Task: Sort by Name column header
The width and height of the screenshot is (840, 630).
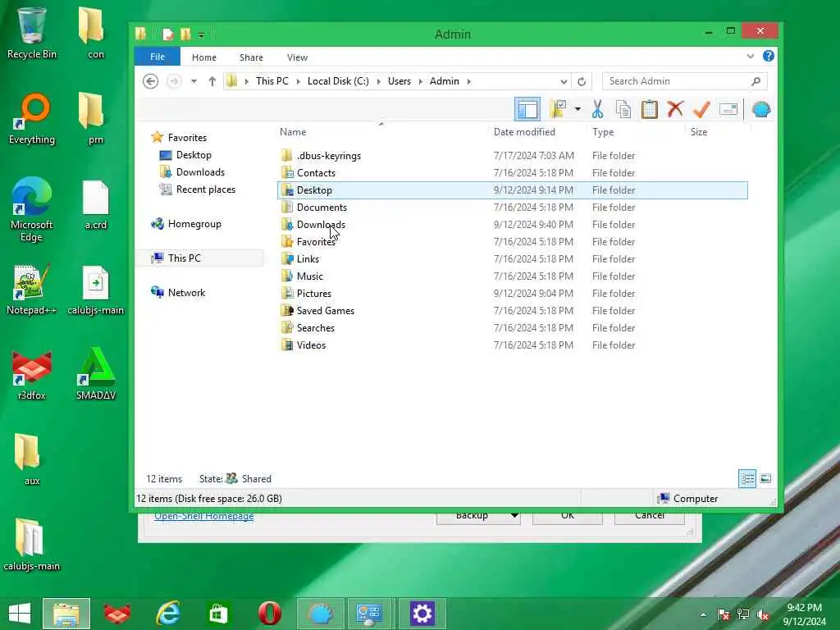Action: pos(293,132)
